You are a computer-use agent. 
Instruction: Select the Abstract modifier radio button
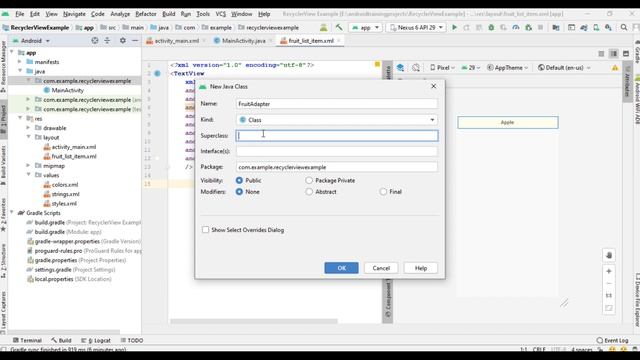click(x=309, y=191)
